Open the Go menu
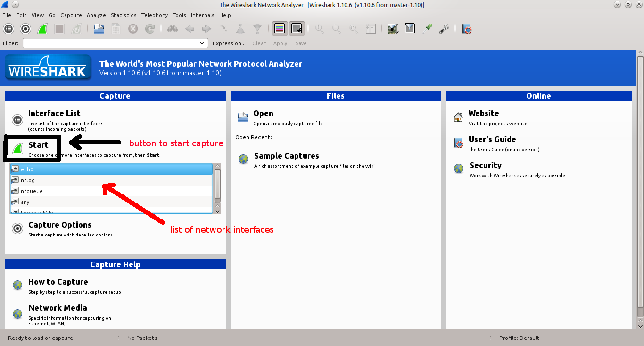 click(52, 15)
